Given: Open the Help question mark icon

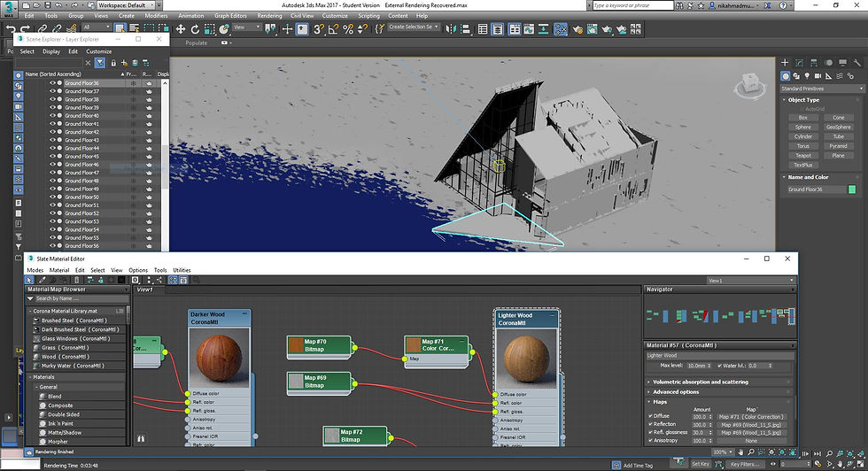Looking at the screenshot, I should point(783,5).
